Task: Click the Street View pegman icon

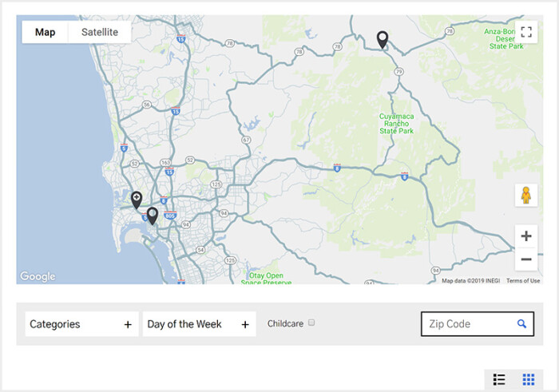Action: pos(525,196)
